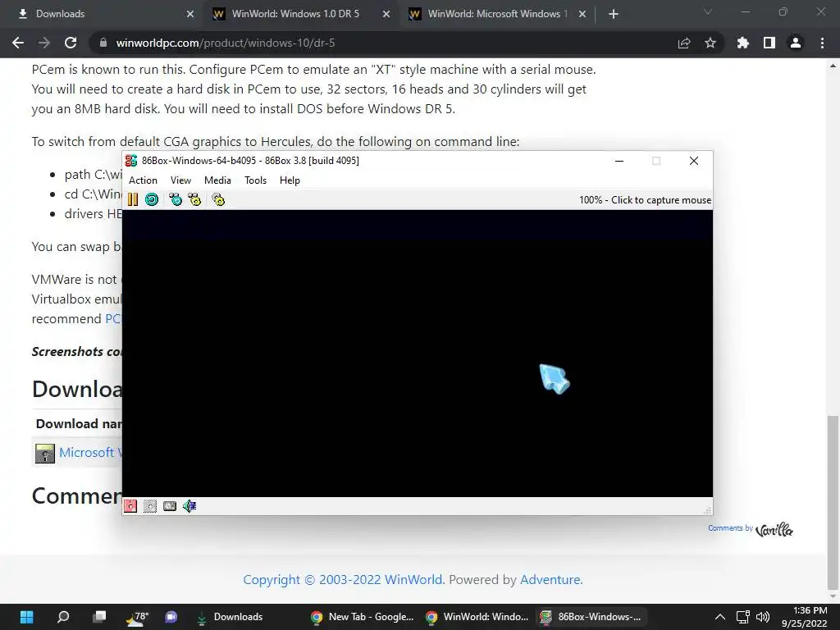This screenshot has height=630, width=840.
Task: Open the weather widget showing 78°
Action: (136, 617)
